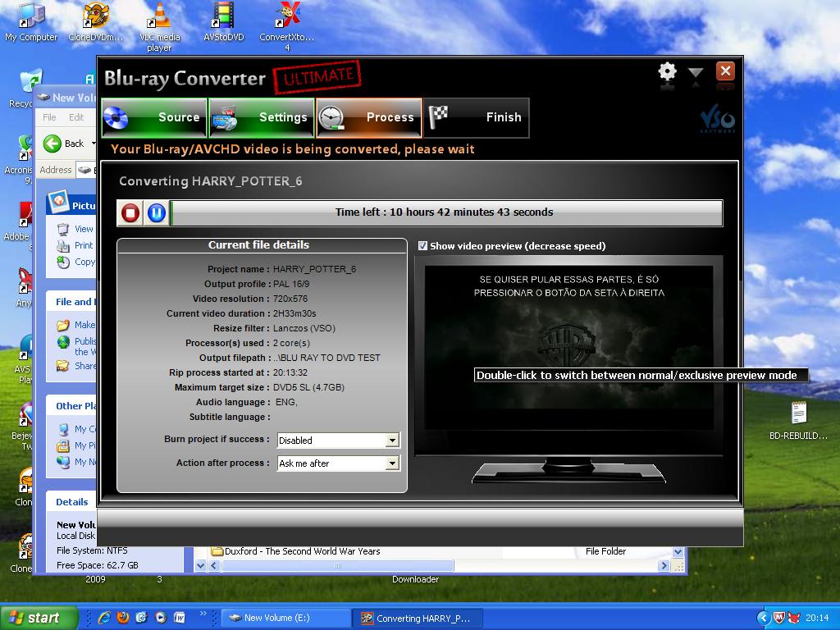The width and height of the screenshot is (840, 630).
Task: Launch Internet Explorer from Quick Launch
Action: point(104,618)
